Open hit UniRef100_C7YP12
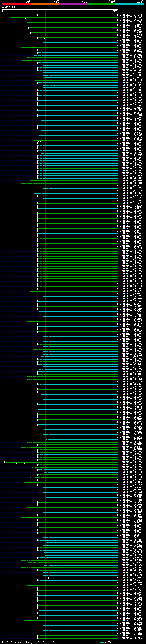146x644 pixels. pos(131,376)
